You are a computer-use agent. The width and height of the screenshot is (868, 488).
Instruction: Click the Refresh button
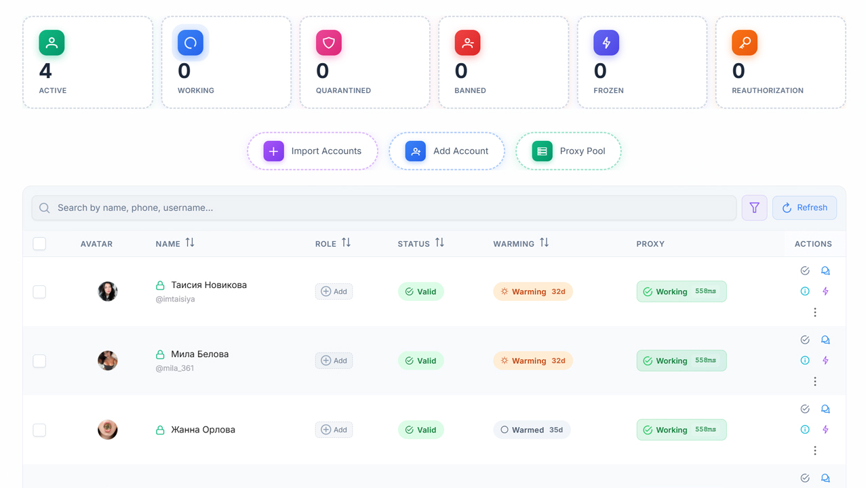click(x=805, y=208)
